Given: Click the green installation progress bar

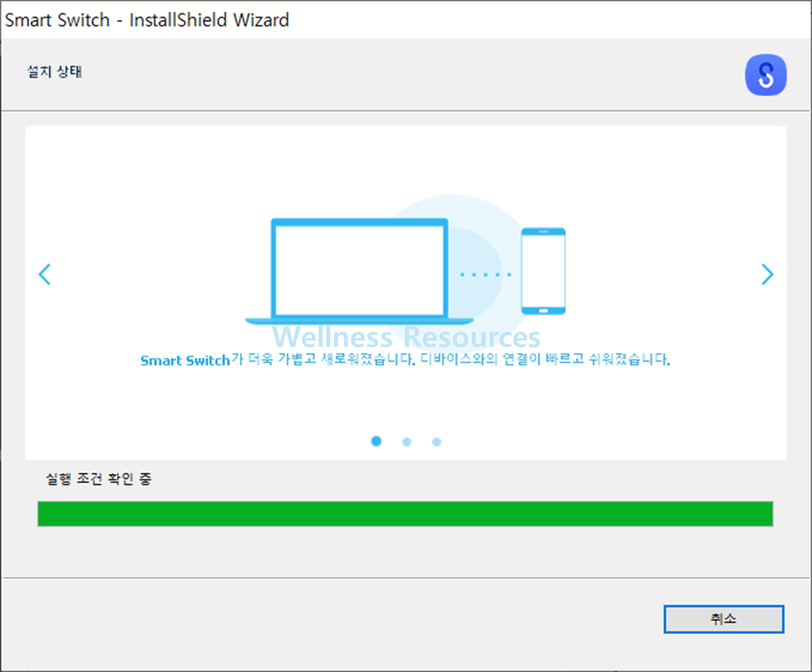Looking at the screenshot, I should click(x=405, y=513).
